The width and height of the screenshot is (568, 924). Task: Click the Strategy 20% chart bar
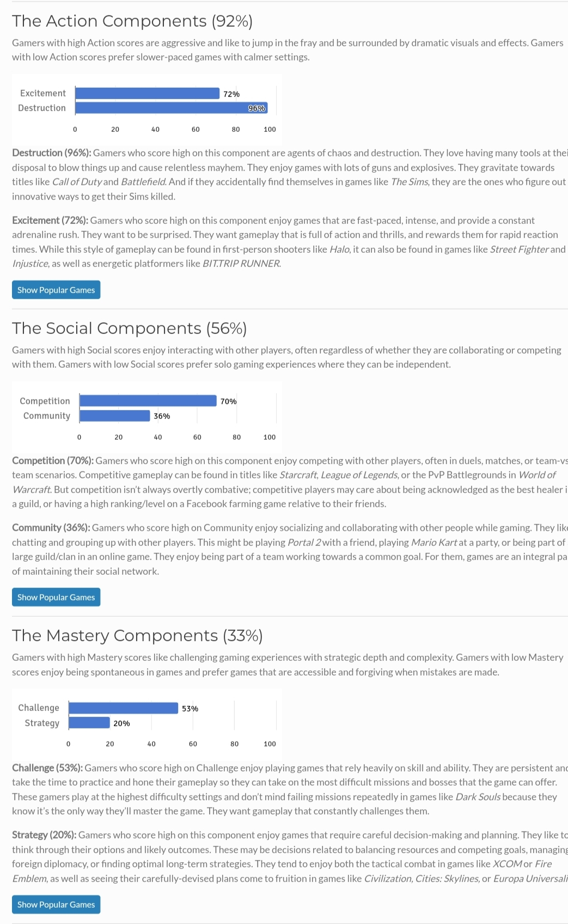pos(89,723)
